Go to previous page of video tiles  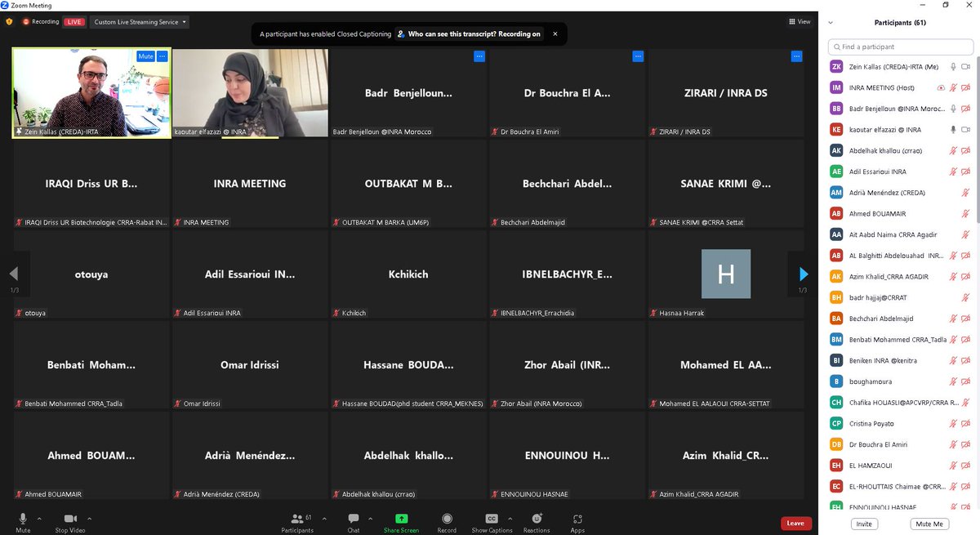tap(14, 274)
